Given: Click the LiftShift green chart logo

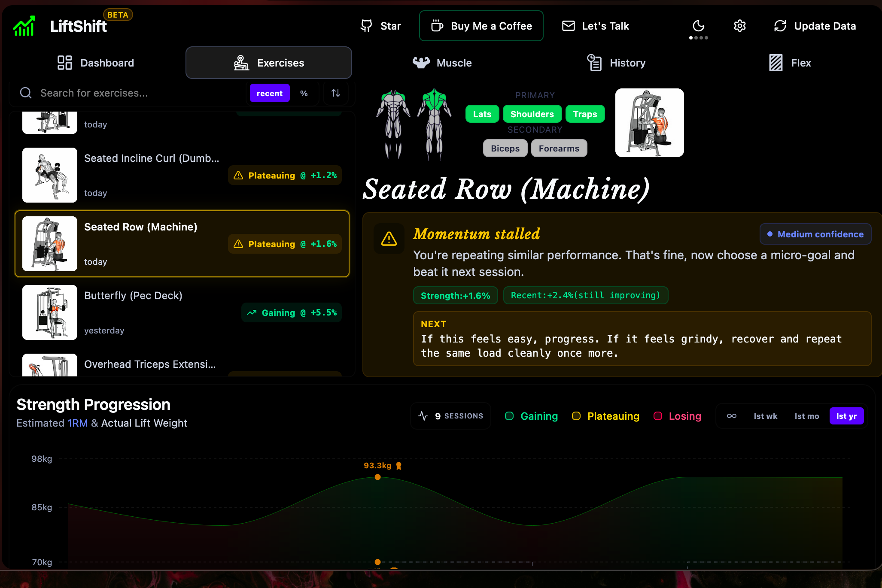Looking at the screenshot, I should click(24, 26).
